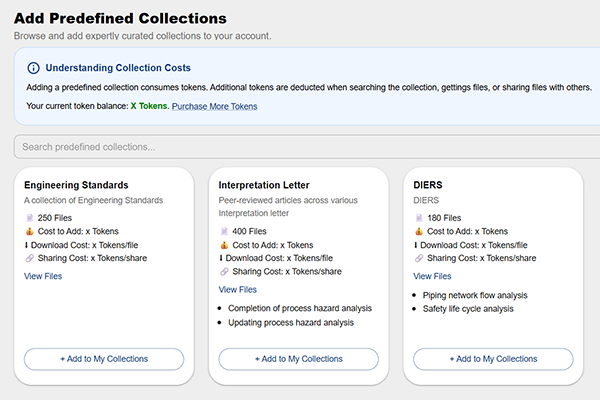Click the download arrow icon in Interpretation Letter card
This screenshot has width=600, height=400.
point(222,258)
